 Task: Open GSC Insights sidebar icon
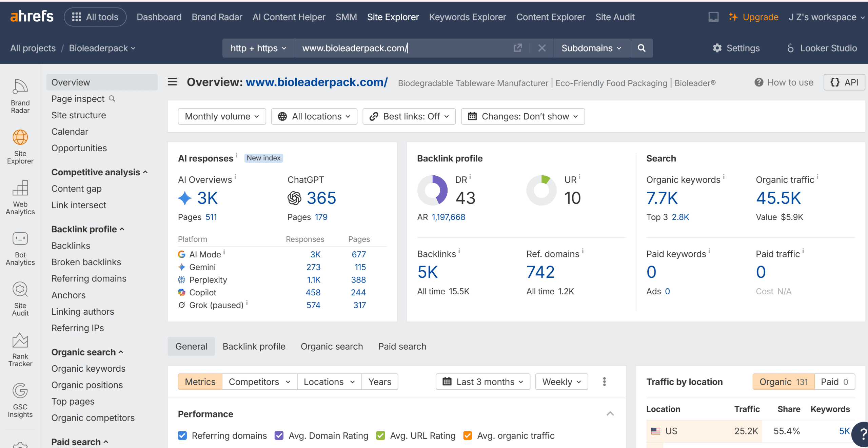[20, 400]
